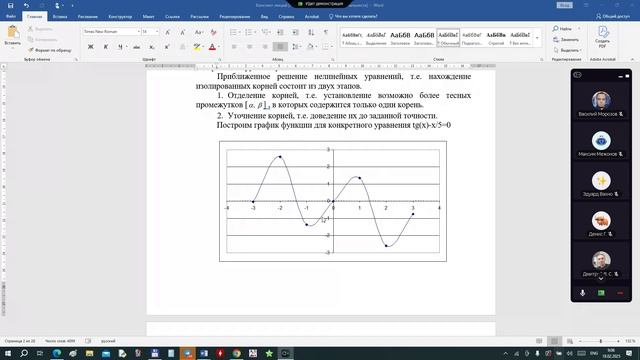
Task: Open the Windows Start menu
Action: click(x=8, y=353)
